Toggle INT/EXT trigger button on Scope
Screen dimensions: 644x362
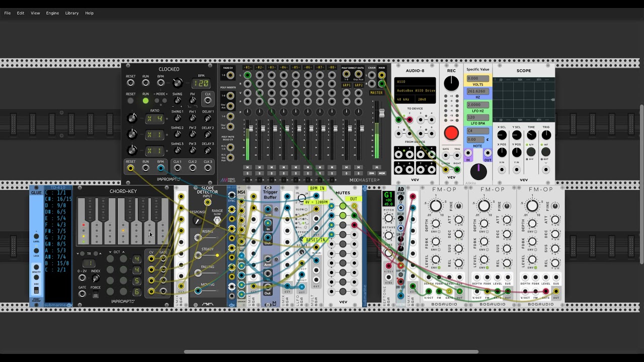[x=546, y=152]
